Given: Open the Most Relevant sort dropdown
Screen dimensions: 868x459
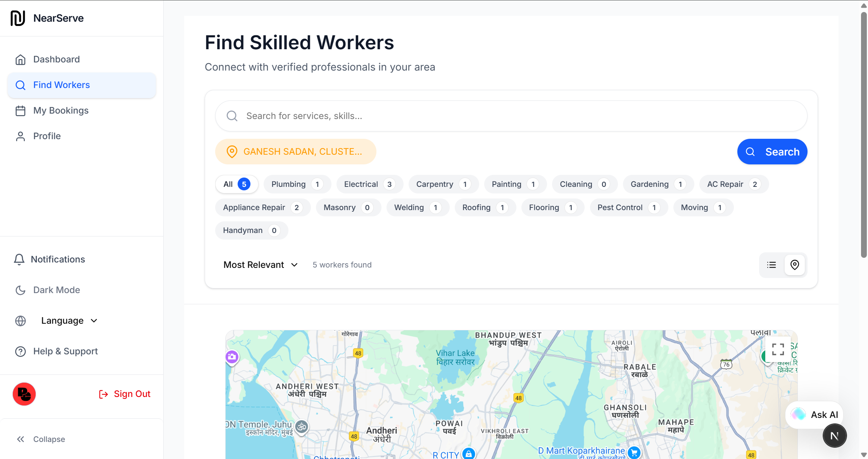Looking at the screenshot, I should pyautogui.click(x=261, y=265).
